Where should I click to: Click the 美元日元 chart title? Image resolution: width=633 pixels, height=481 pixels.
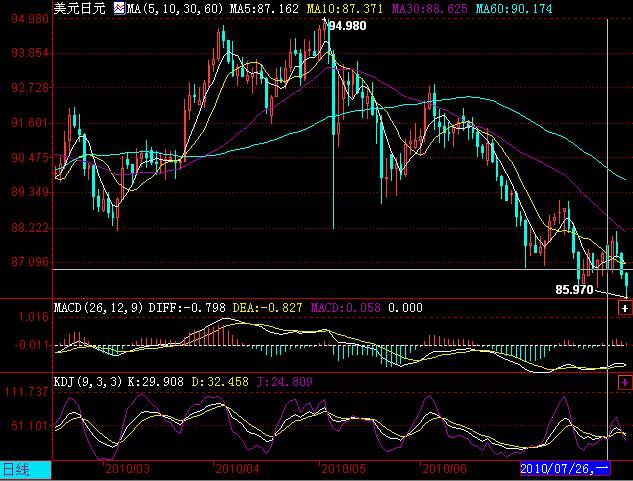coord(80,8)
